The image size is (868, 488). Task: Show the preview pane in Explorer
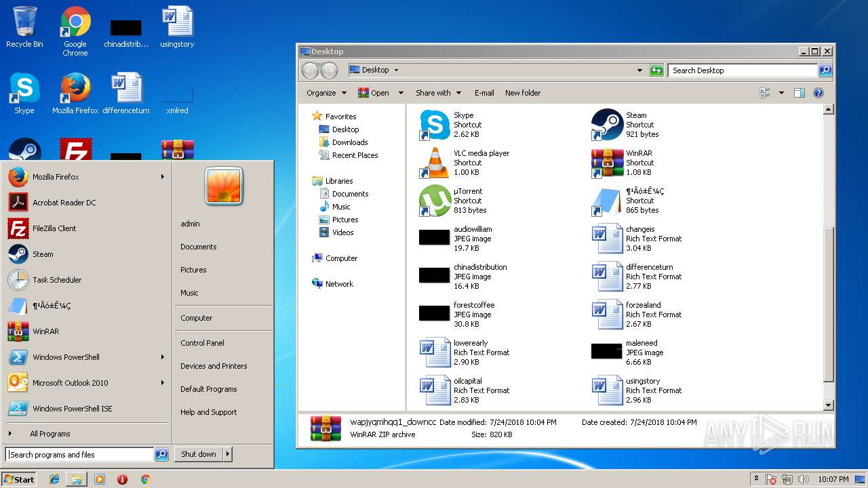800,93
